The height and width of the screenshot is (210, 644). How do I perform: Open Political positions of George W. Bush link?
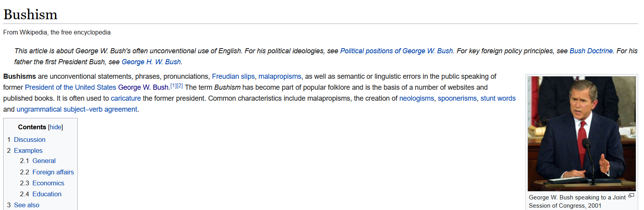click(x=396, y=51)
